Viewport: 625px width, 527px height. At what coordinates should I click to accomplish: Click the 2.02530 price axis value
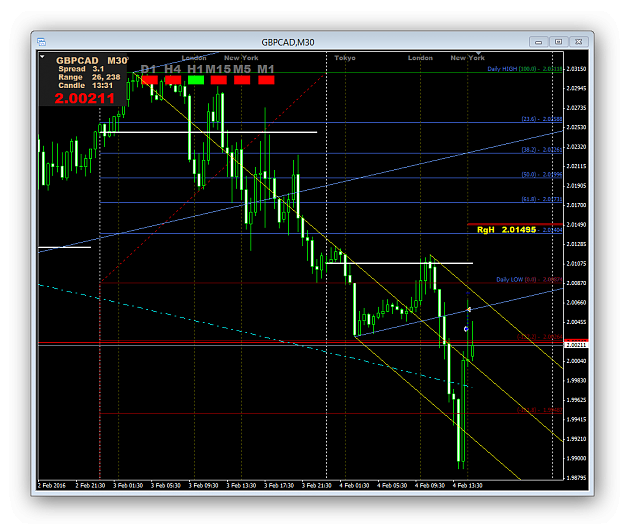point(576,127)
